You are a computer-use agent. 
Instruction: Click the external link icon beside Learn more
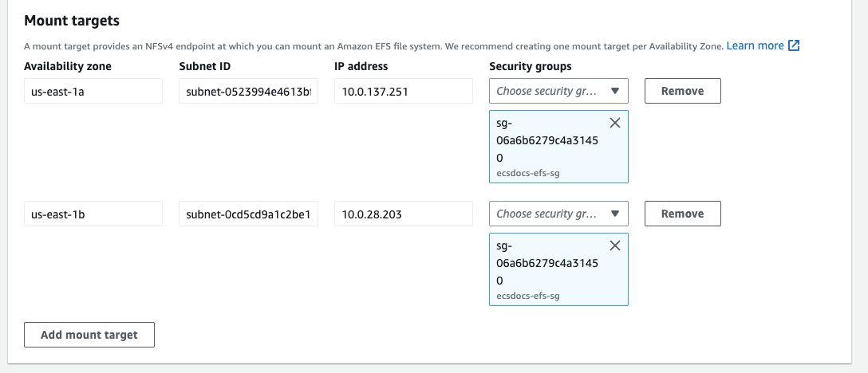[x=794, y=45]
